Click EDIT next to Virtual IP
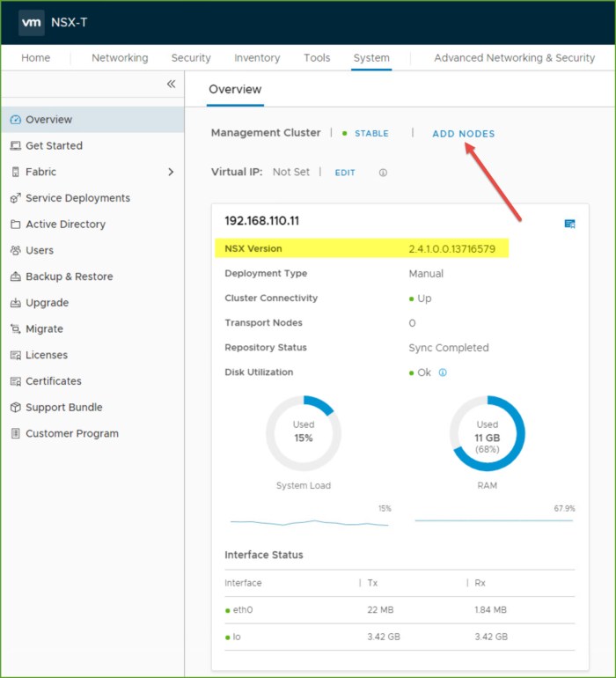Screen dimensions: 616x678 click(x=345, y=173)
